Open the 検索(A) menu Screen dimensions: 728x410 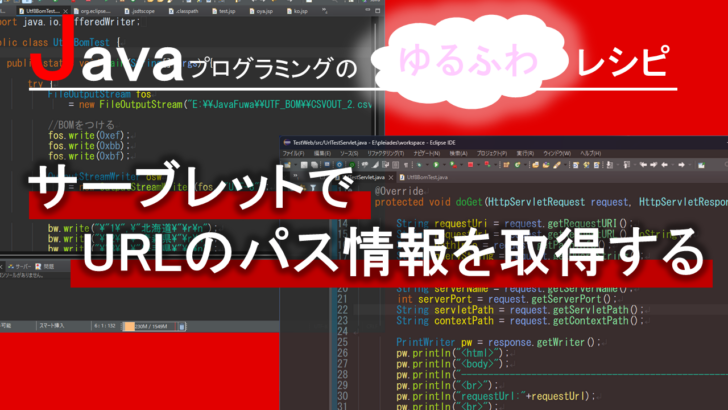tap(458, 153)
